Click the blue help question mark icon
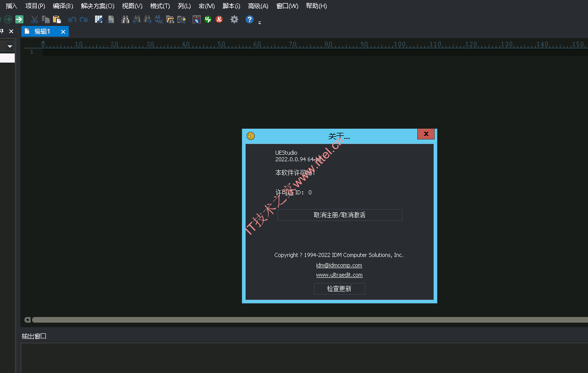 [249, 19]
